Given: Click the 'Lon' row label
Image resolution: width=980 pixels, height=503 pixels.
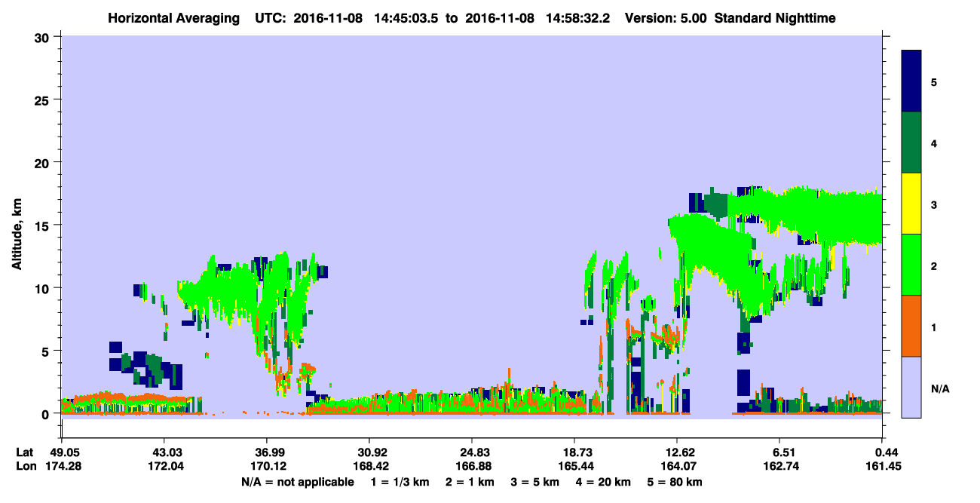Looking at the screenshot, I should (25, 466).
